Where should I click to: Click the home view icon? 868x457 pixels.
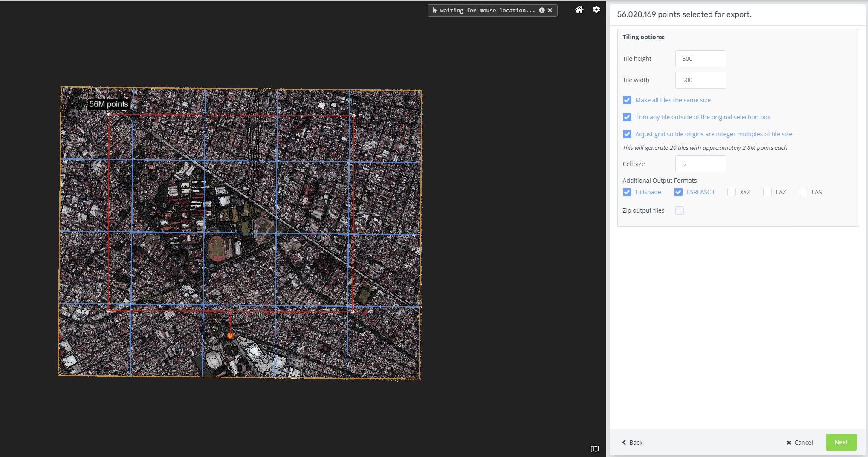coord(579,9)
